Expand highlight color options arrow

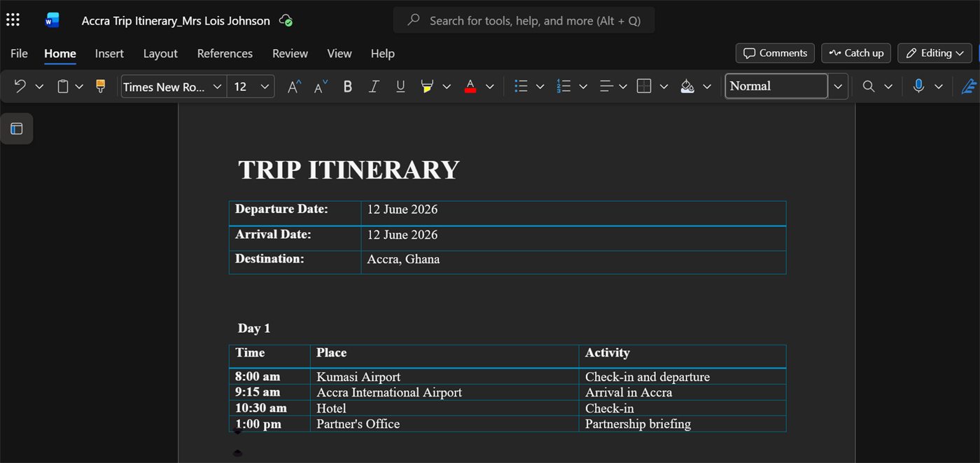[447, 86]
